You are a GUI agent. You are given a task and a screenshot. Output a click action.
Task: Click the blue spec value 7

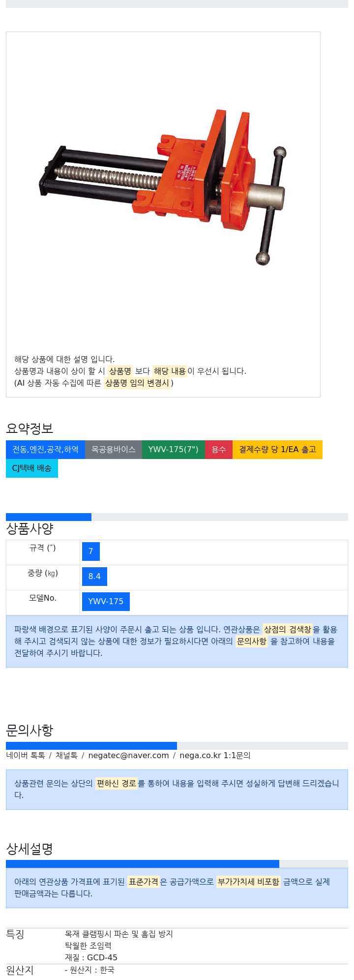point(91,551)
